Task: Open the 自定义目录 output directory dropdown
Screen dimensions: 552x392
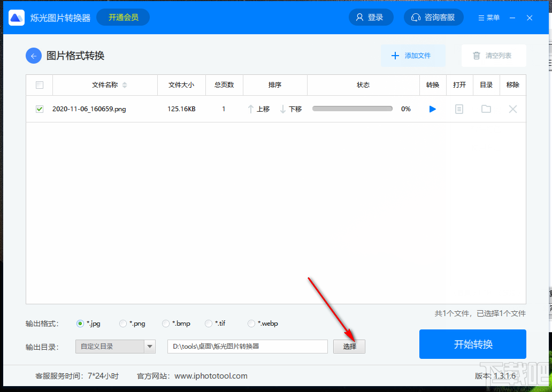Action: (x=114, y=347)
